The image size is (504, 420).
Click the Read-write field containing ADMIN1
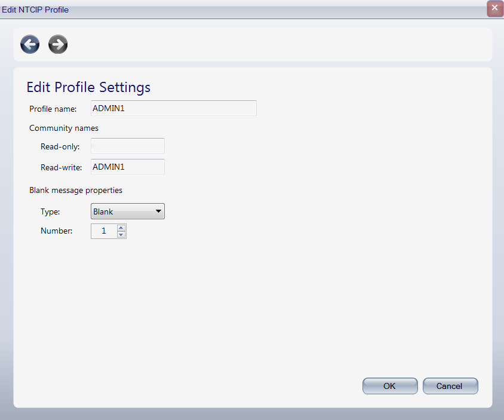click(127, 167)
